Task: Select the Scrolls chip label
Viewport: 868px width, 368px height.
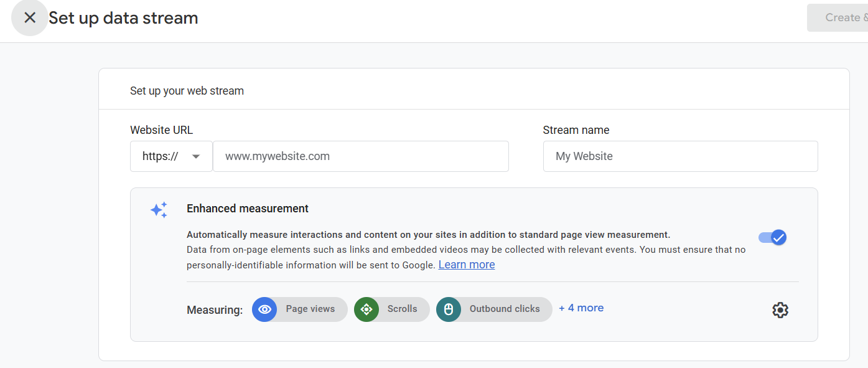Action: click(x=403, y=309)
